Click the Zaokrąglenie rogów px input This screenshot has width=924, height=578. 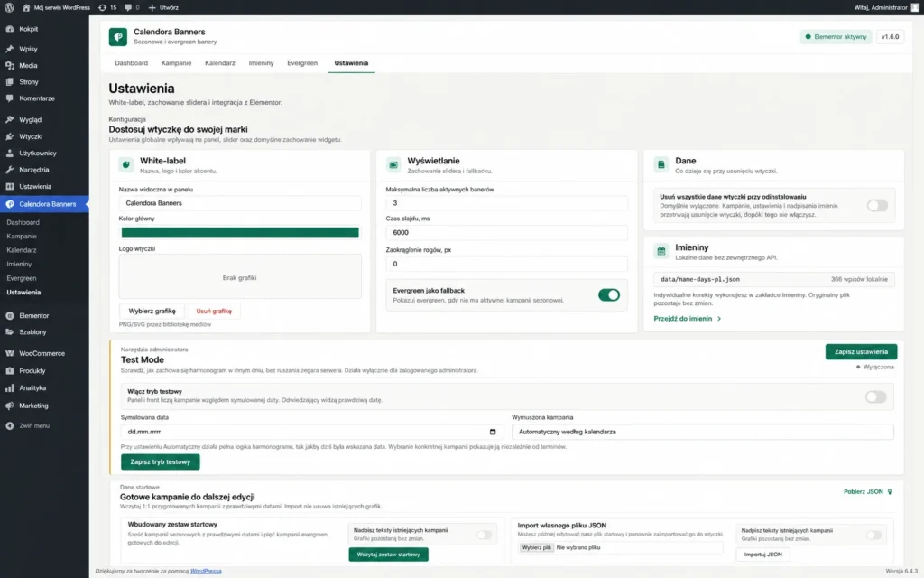507,264
